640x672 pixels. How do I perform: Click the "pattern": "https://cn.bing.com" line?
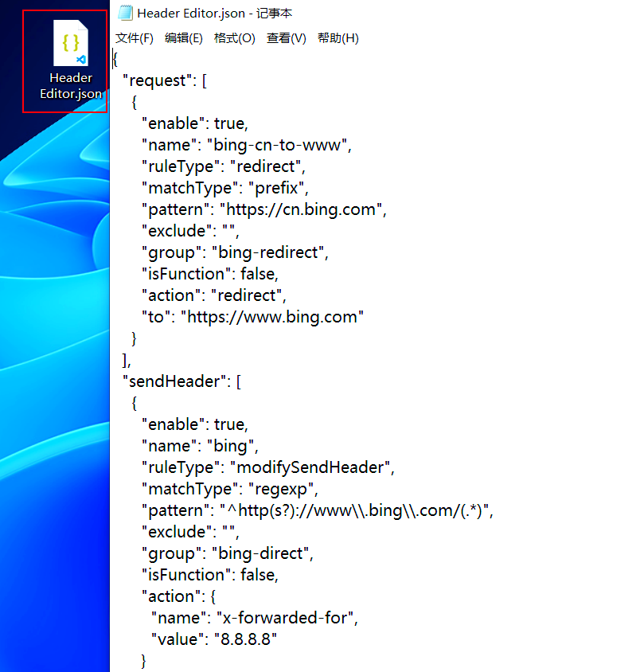(x=264, y=209)
